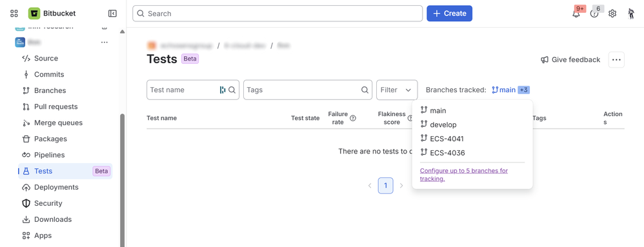Click the Search field

(277, 14)
